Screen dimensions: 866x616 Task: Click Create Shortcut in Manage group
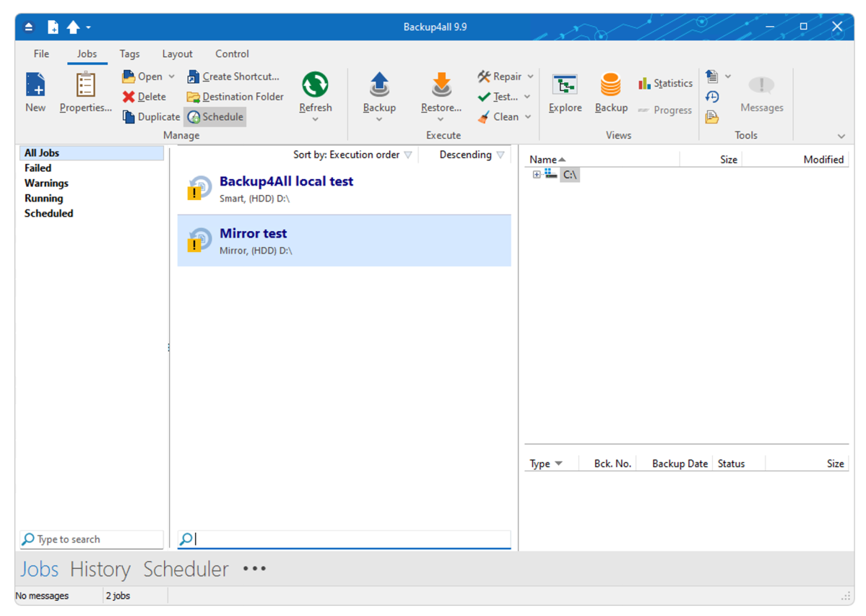[233, 76]
